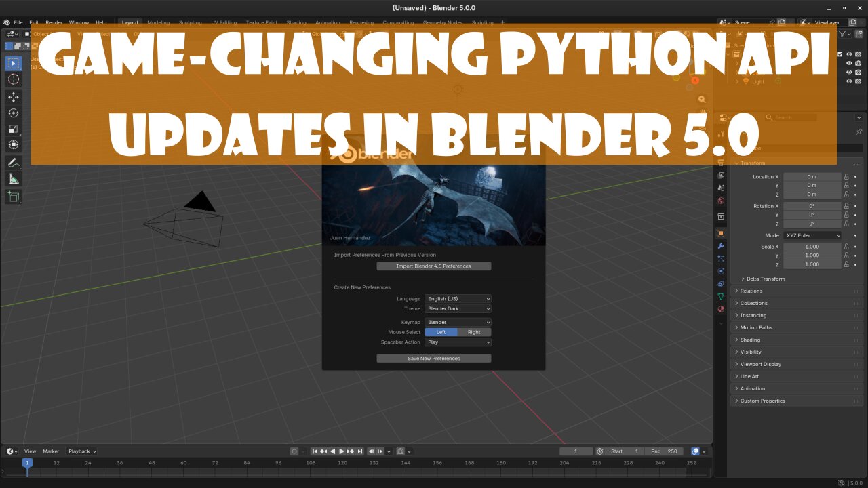Open the File menu
The height and width of the screenshot is (488, 868).
pyautogui.click(x=18, y=22)
